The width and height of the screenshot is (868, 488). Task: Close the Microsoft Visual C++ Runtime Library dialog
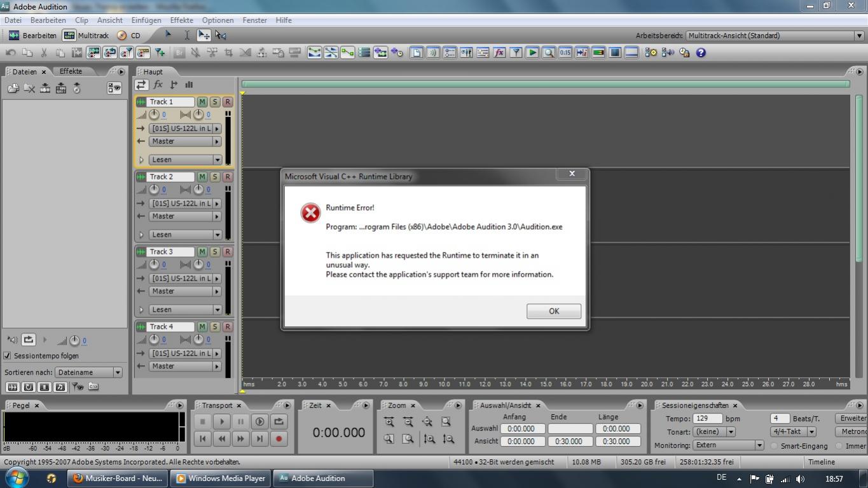tap(572, 174)
